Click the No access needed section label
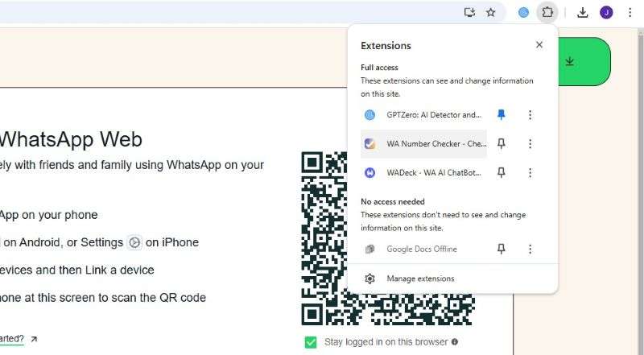The height and width of the screenshot is (355, 644). 393,202
